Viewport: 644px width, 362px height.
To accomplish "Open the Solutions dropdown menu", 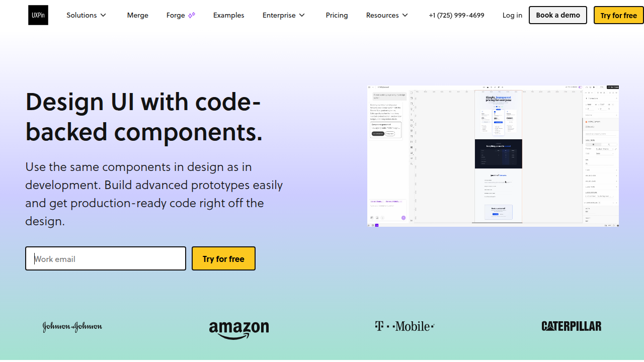I will pyautogui.click(x=87, y=15).
